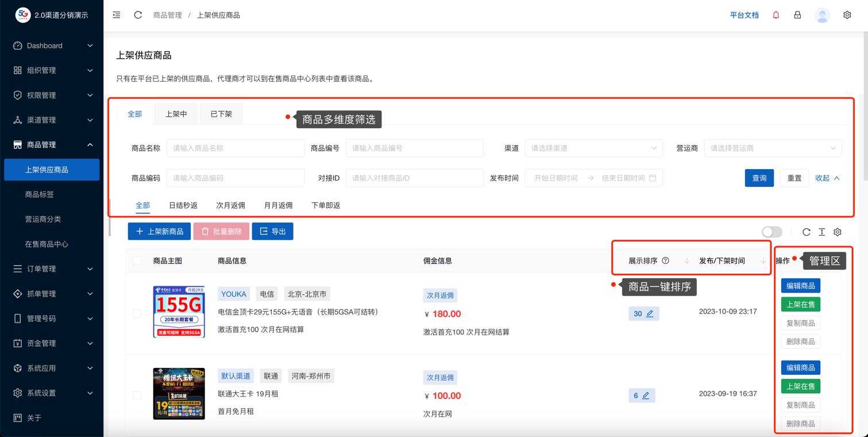Viewport: 868px width, 437px height.
Task: Click the lock screen icon
Action: 797,15
